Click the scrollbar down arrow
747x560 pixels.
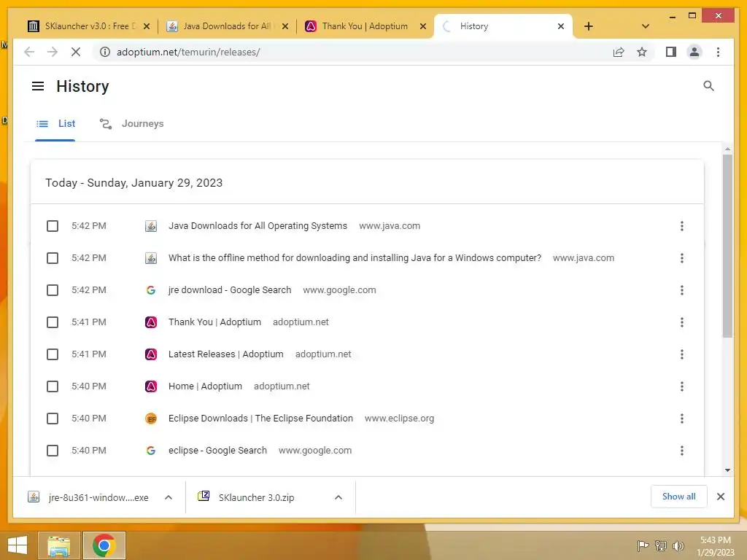point(727,470)
